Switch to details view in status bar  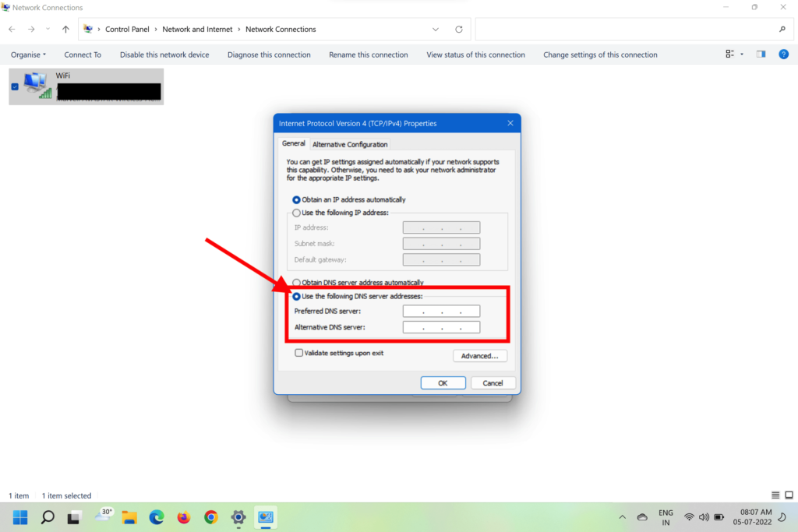click(x=775, y=495)
